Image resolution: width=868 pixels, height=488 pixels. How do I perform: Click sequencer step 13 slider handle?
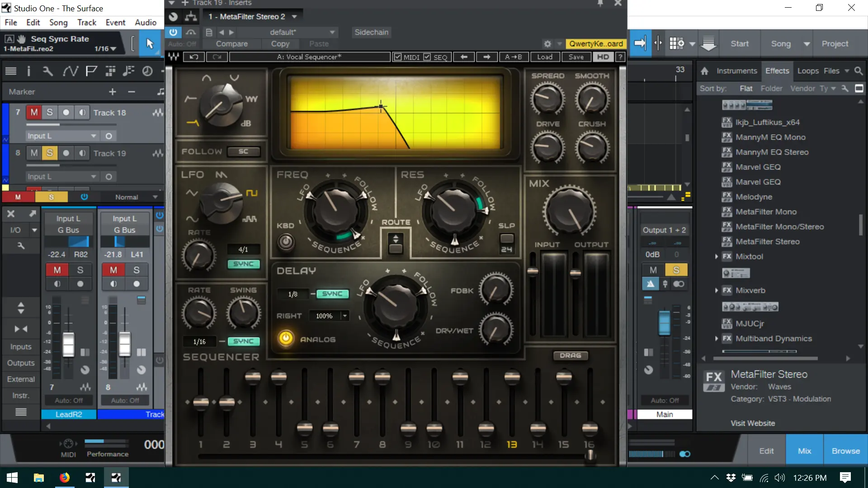pyautogui.click(x=512, y=376)
